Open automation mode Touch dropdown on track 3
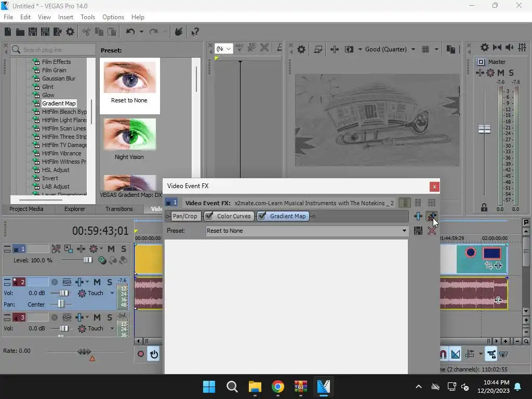Image resolution: width=532 pixels, height=399 pixels. coord(112,328)
